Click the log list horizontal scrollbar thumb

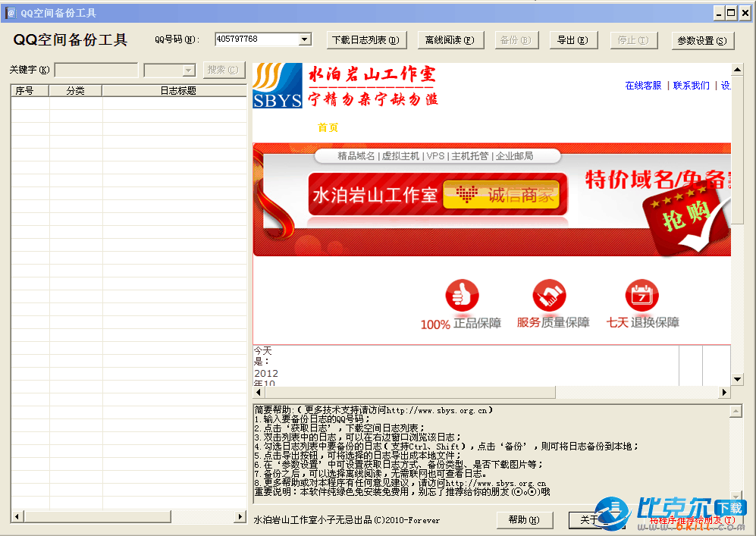pos(97,517)
